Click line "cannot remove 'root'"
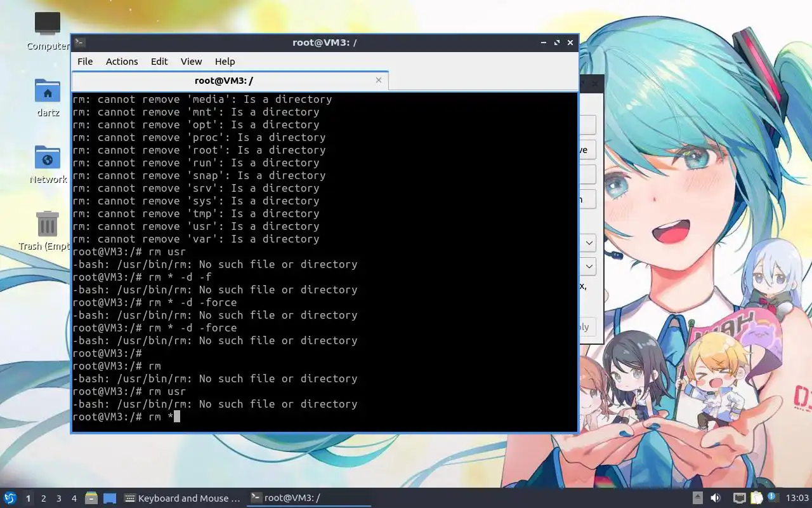This screenshot has width=812, height=508. [x=199, y=150]
